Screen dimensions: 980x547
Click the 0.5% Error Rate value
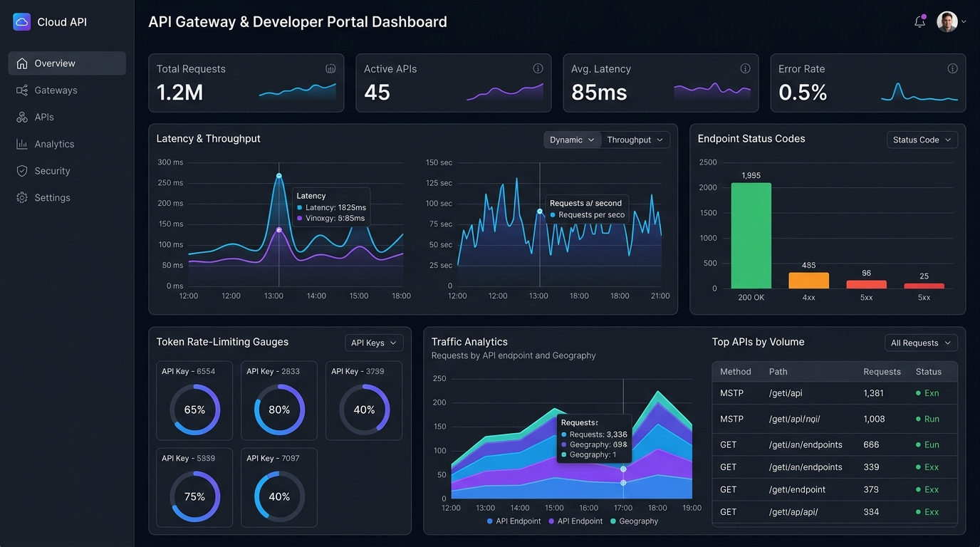[803, 92]
